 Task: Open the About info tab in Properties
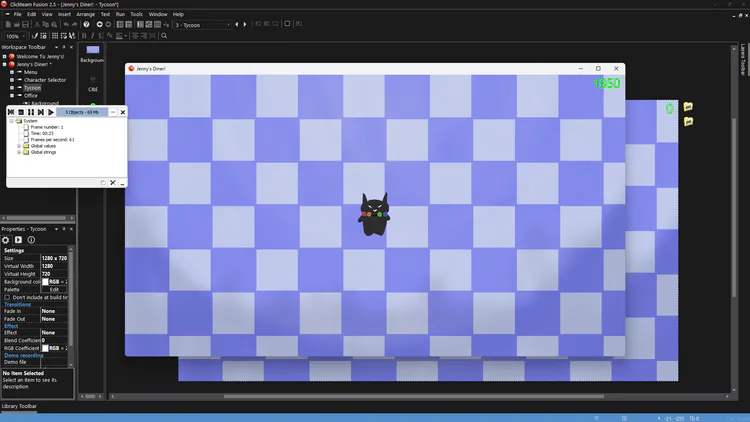tap(31, 240)
